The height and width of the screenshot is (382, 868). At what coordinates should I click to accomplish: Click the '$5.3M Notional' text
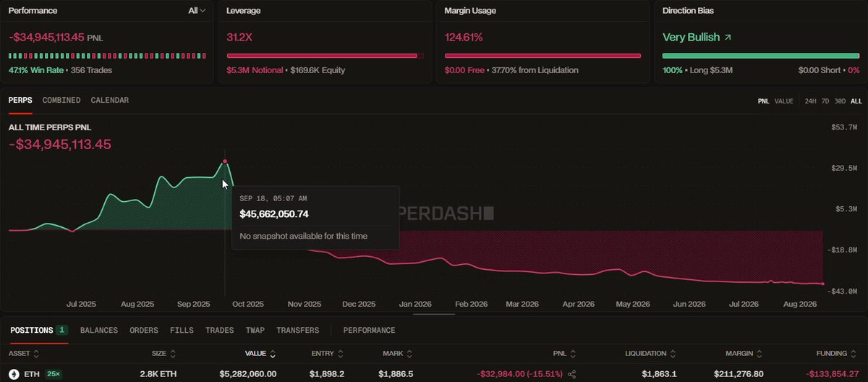[x=255, y=70]
